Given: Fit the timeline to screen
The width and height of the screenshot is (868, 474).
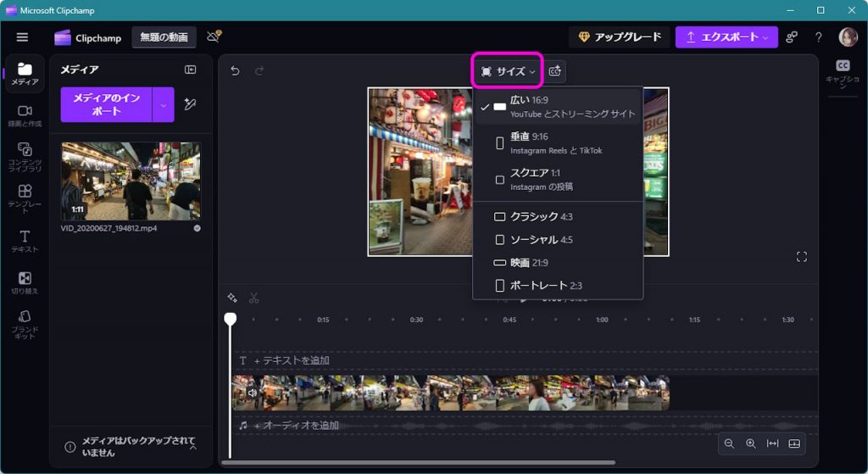Looking at the screenshot, I should coord(772,443).
